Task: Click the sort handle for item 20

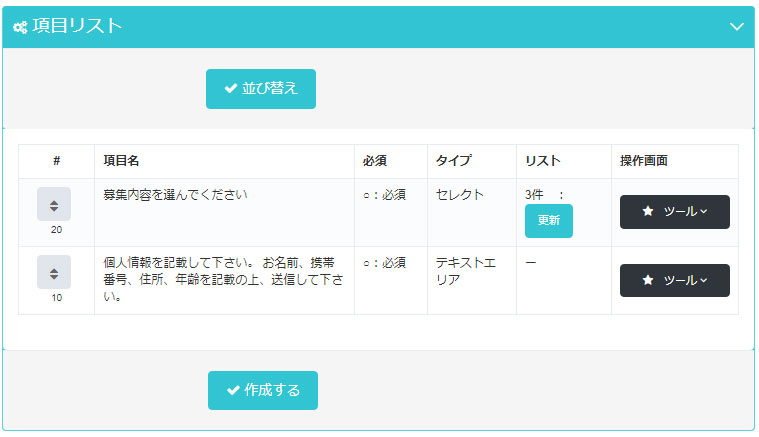Action: 54,204
